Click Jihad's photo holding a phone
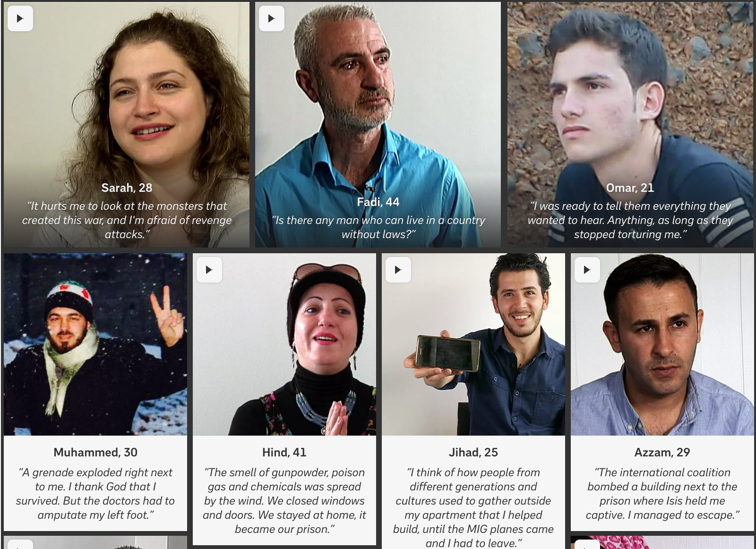 (473, 344)
